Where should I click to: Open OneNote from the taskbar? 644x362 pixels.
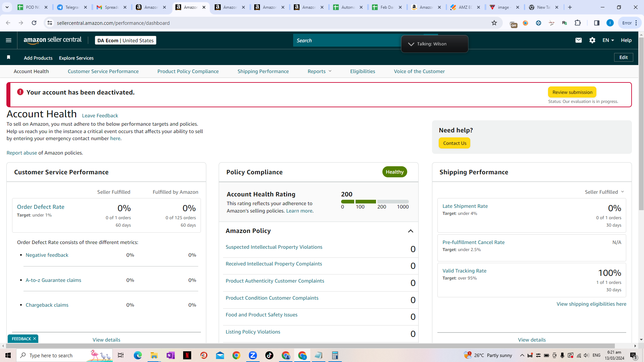pos(170,355)
